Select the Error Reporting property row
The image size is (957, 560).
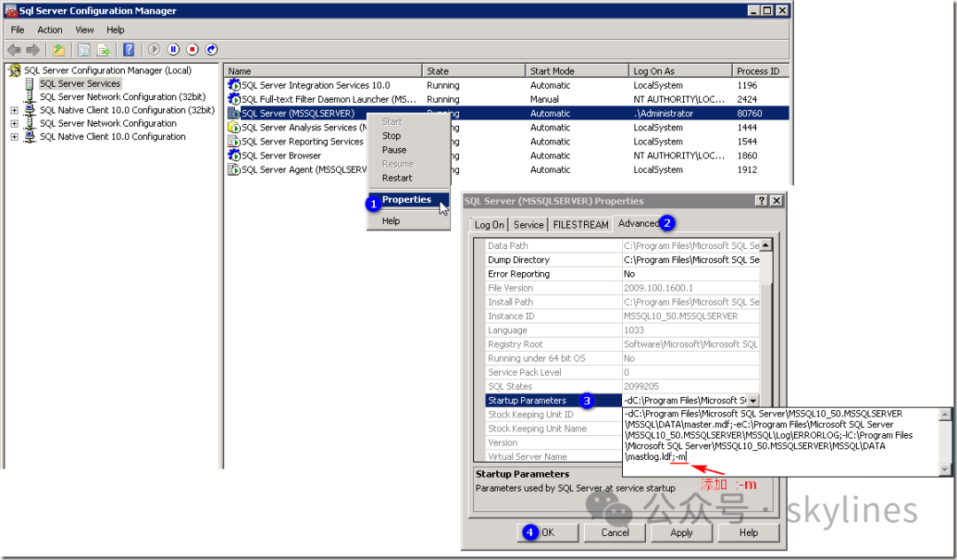coord(623,274)
